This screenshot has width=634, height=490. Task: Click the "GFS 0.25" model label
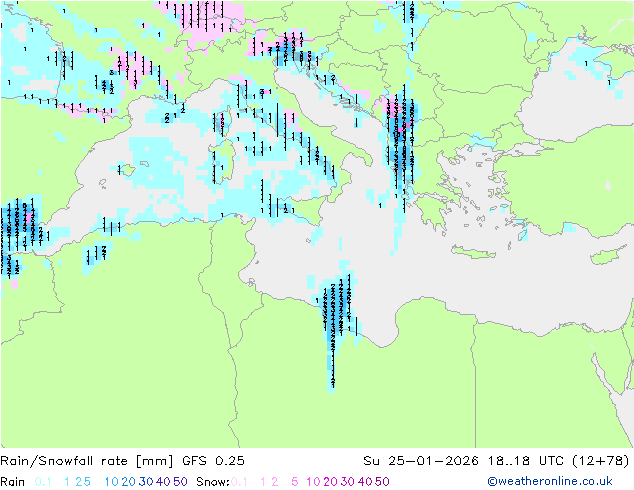tap(213, 461)
